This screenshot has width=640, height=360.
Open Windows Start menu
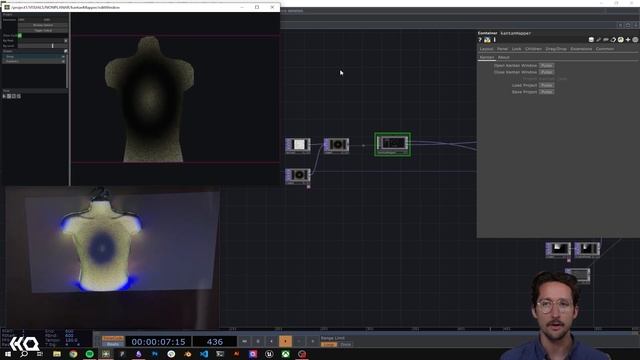(8, 354)
